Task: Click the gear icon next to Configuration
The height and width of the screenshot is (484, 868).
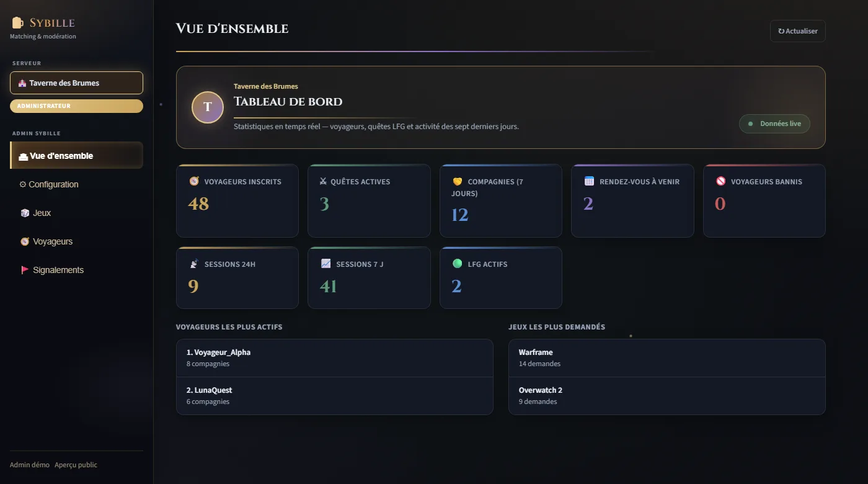Action: point(23,184)
